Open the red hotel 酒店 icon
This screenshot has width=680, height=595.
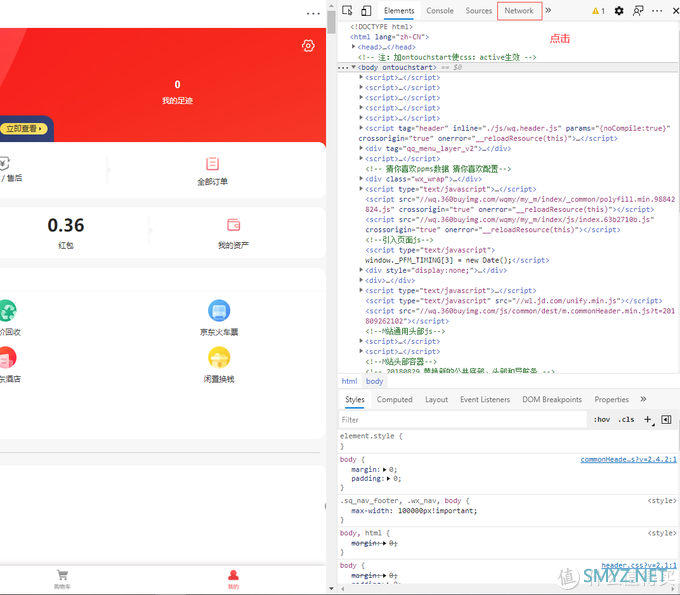coord(7,357)
